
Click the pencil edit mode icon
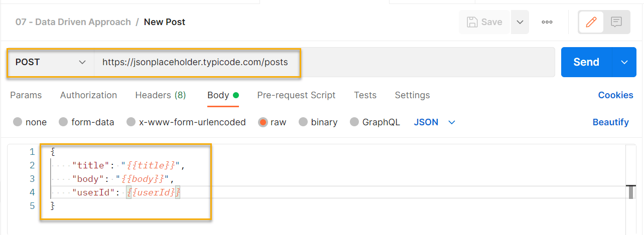tap(591, 22)
